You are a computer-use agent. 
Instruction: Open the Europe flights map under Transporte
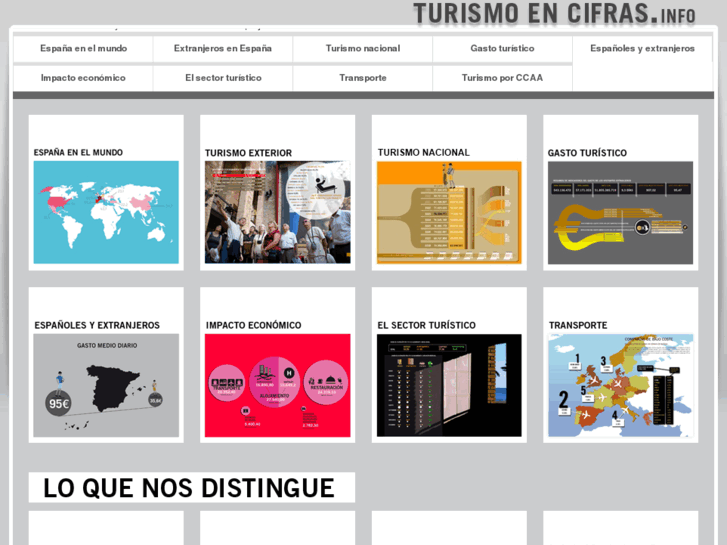click(x=621, y=385)
